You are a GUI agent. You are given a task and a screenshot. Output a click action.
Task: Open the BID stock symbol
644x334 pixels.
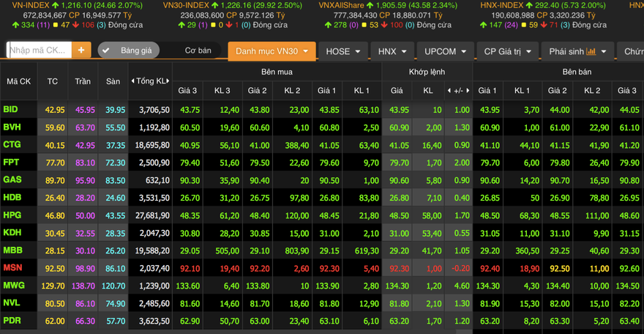[11, 109]
